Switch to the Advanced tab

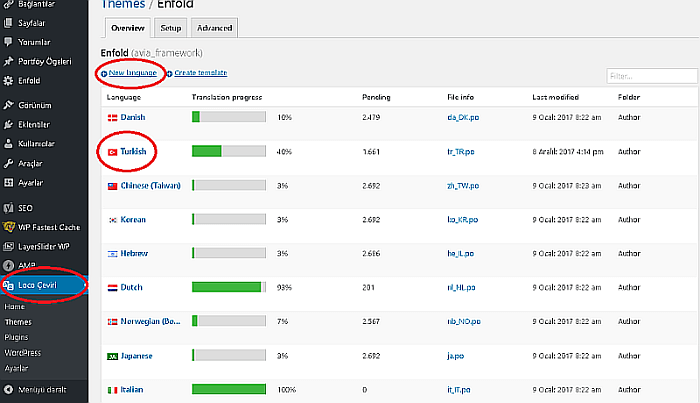pos(214,28)
